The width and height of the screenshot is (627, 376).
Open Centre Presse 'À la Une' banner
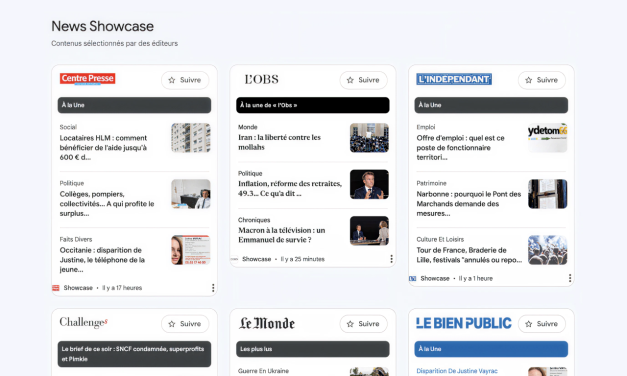tap(134, 105)
